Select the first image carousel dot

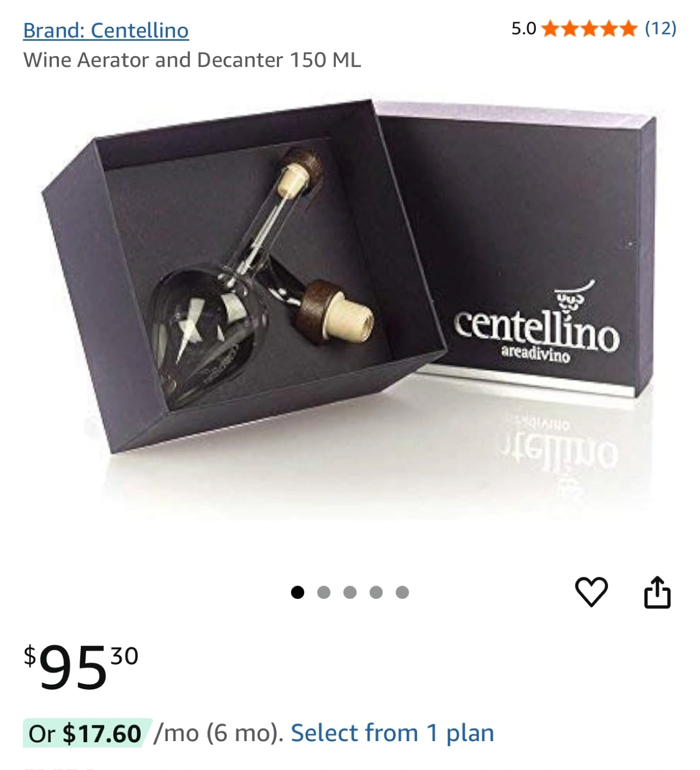(x=297, y=592)
